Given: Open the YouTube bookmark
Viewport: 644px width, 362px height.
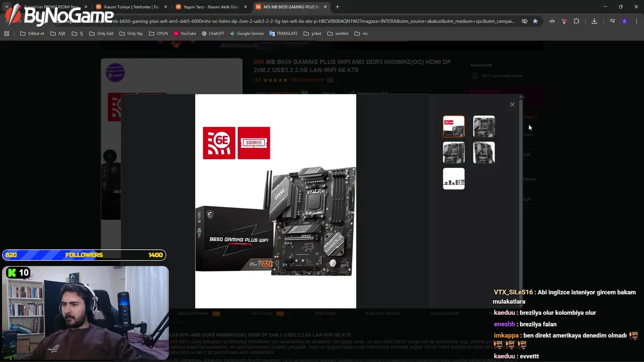Looking at the screenshot, I should (185, 34).
